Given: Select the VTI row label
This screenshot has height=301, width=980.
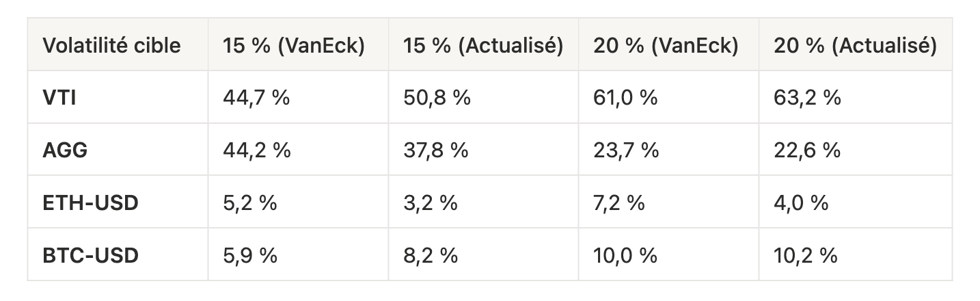Looking at the screenshot, I should click(x=118, y=96).
